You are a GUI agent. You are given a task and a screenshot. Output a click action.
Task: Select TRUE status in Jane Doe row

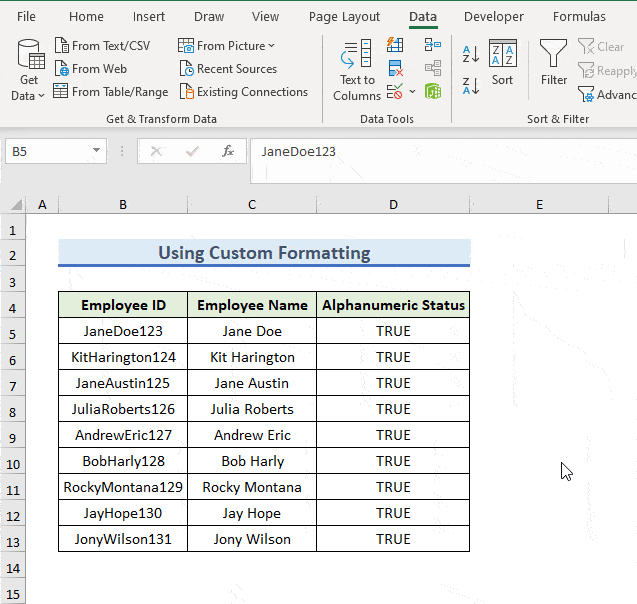coord(393,331)
